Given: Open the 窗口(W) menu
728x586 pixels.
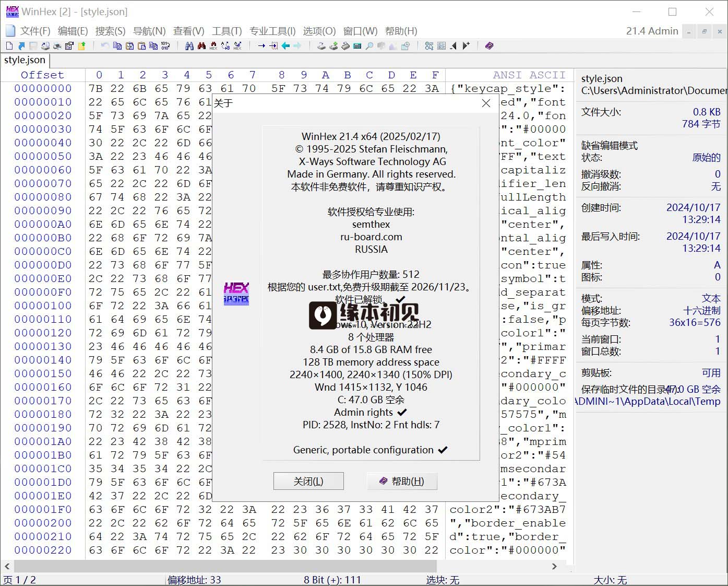Looking at the screenshot, I should pyautogui.click(x=360, y=31).
